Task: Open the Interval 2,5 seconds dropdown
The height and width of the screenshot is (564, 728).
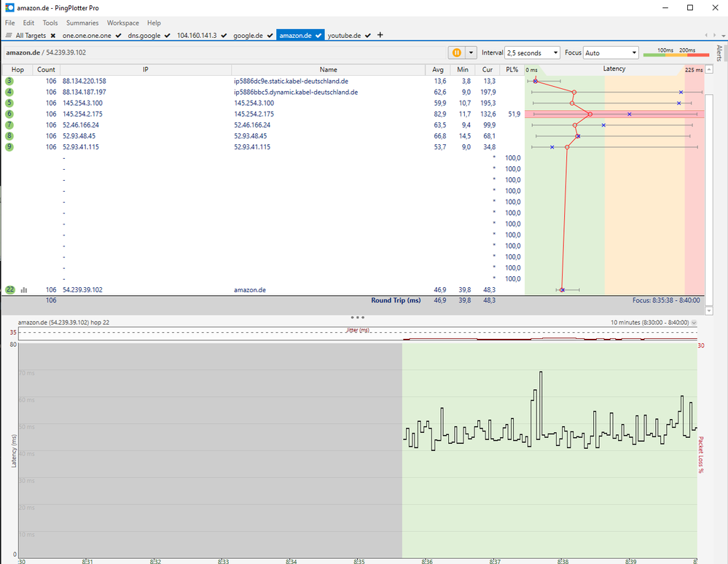Action: (533, 53)
